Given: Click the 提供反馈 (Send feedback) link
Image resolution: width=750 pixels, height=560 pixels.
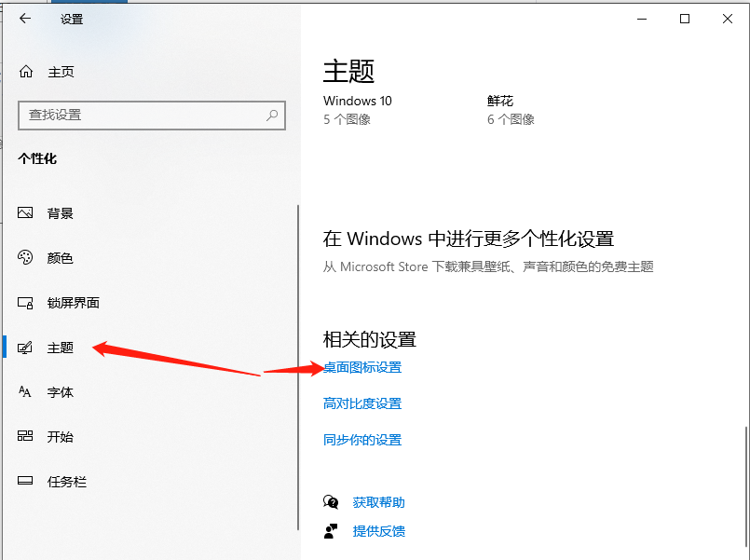Looking at the screenshot, I should coord(378,530).
